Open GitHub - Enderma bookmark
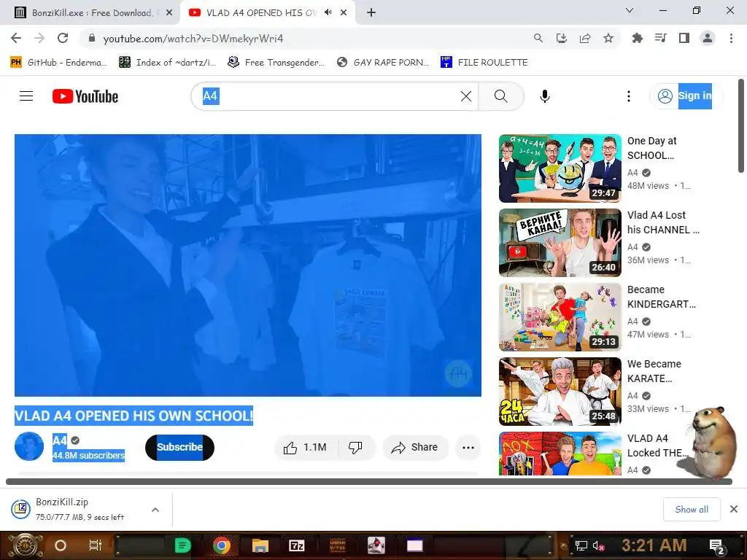The height and width of the screenshot is (560, 747). pyautogui.click(x=58, y=63)
